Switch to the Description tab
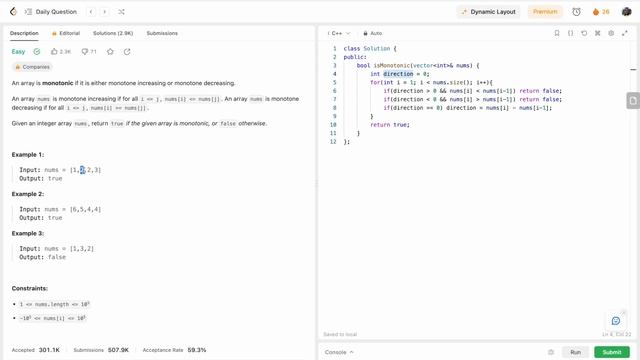Viewport: 640px width, 360px height. pos(24,33)
